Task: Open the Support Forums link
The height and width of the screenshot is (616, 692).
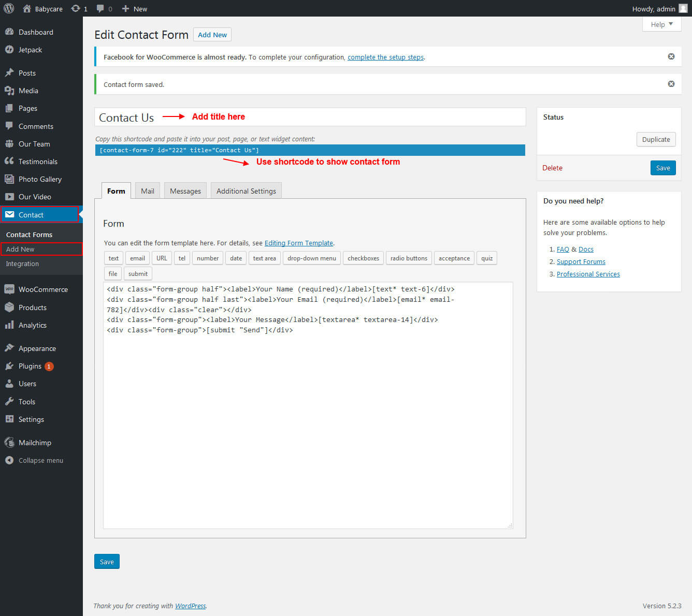Action: 581,261
